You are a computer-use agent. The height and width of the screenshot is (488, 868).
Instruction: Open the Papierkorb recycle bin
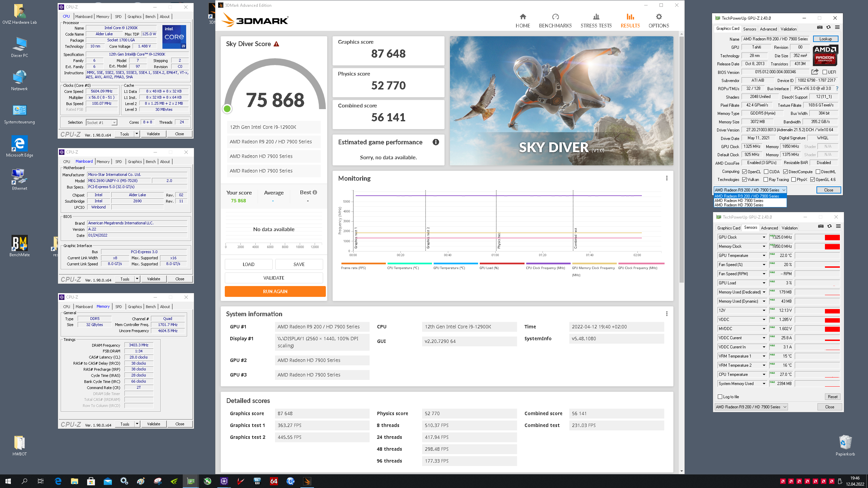pyautogui.click(x=845, y=445)
